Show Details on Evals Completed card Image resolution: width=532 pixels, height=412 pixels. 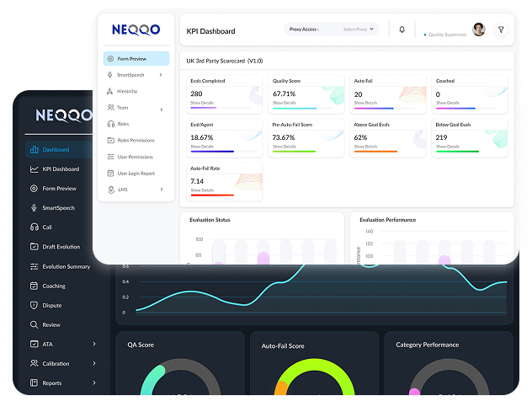point(202,103)
